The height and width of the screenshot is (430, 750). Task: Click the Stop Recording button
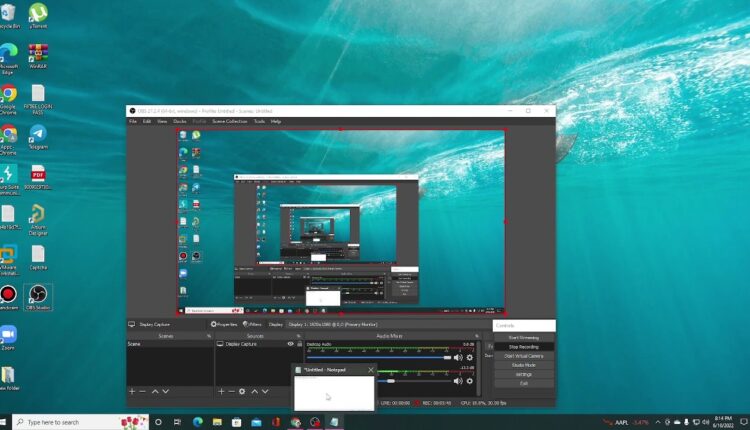tap(524, 346)
